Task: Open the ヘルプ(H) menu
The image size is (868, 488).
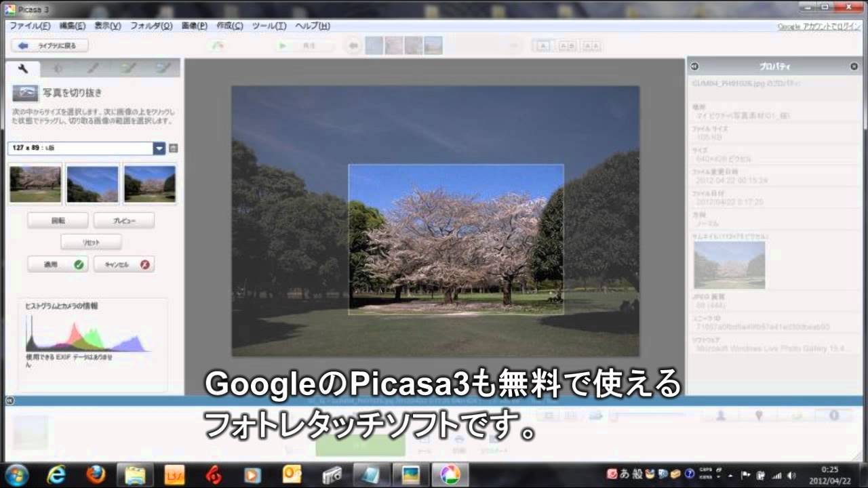Action: (x=312, y=26)
